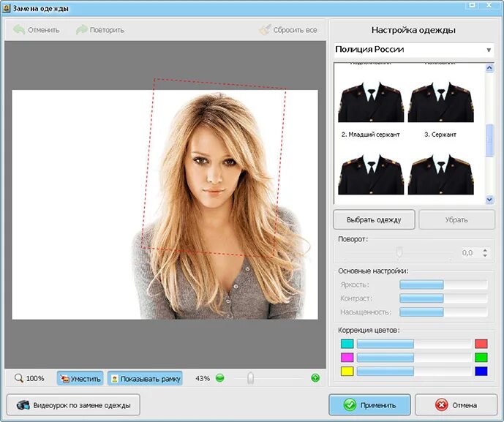Viewport: 504px width, 422px height.
Task: Click the app icon in the title bar
Action: coord(6,8)
